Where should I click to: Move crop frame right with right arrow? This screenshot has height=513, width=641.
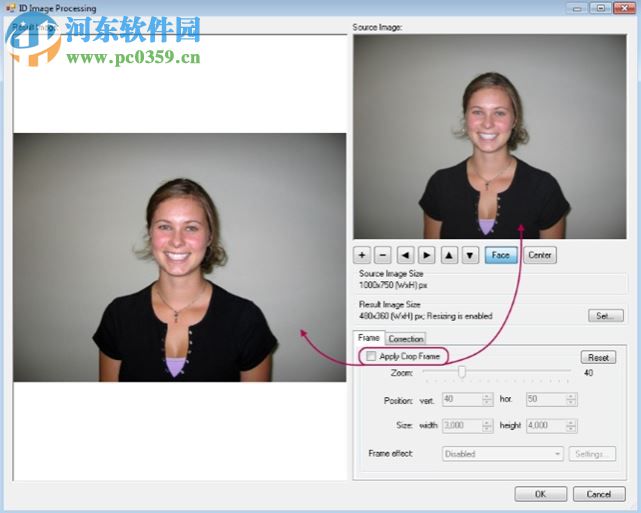(426, 255)
